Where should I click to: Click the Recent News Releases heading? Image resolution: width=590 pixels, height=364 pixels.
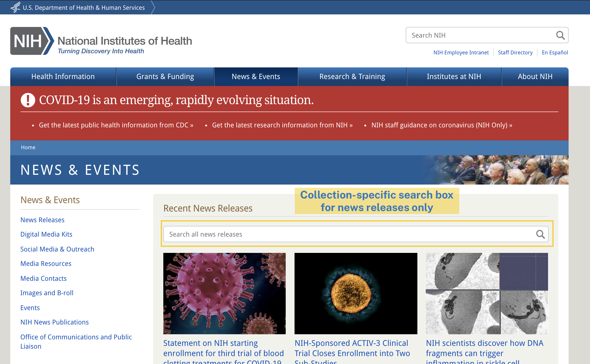coord(208,208)
